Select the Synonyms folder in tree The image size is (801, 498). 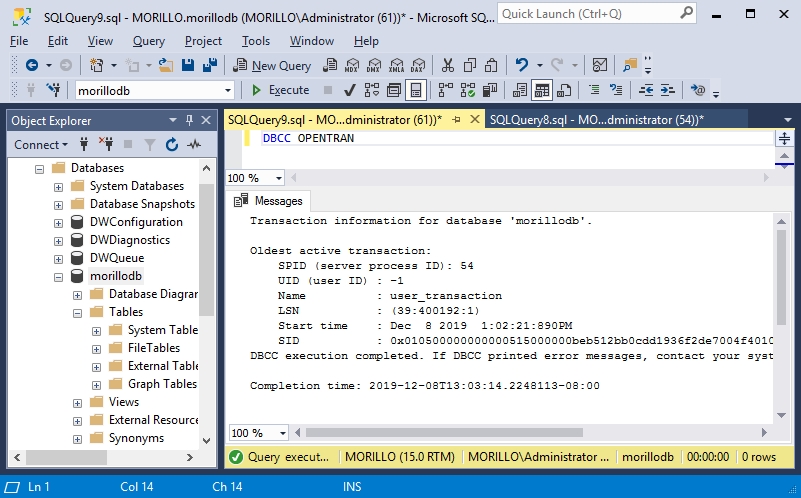point(136,438)
